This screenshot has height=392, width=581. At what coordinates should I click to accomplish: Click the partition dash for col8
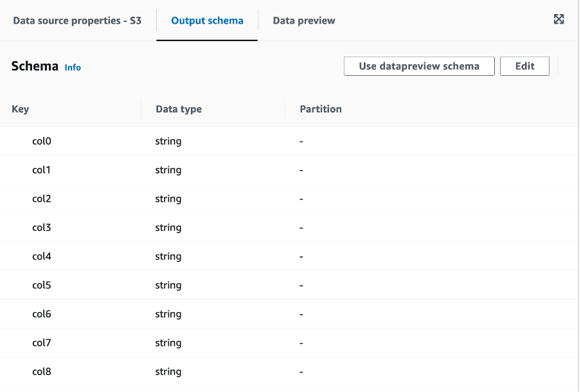pos(301,371)
